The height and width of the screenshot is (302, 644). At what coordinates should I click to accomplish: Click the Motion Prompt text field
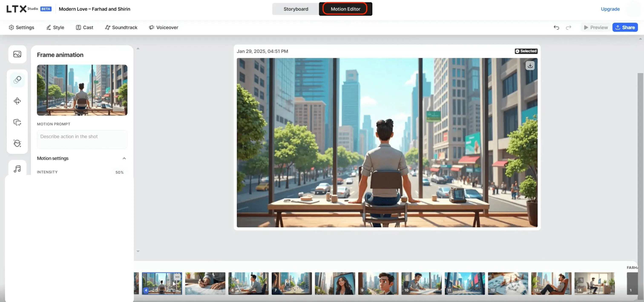(x=82, y=139)
